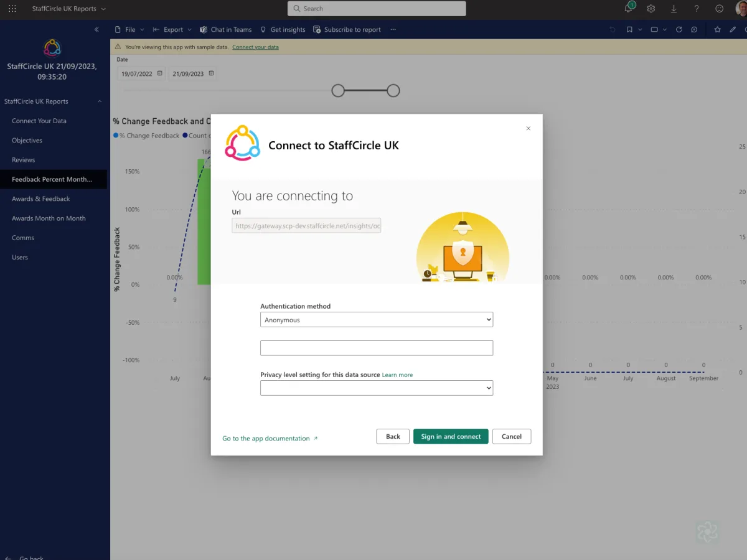Click the Cancel button in dialog
The height and width of the screenshot is (560, 747).
point(512,436)
